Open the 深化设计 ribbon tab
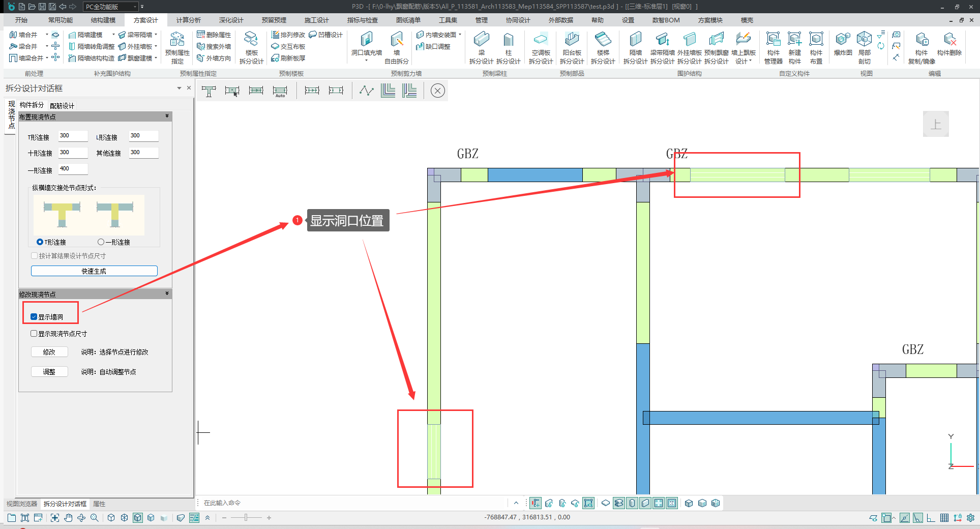Screen dimensions: 980x529 (x=231, y=20)
